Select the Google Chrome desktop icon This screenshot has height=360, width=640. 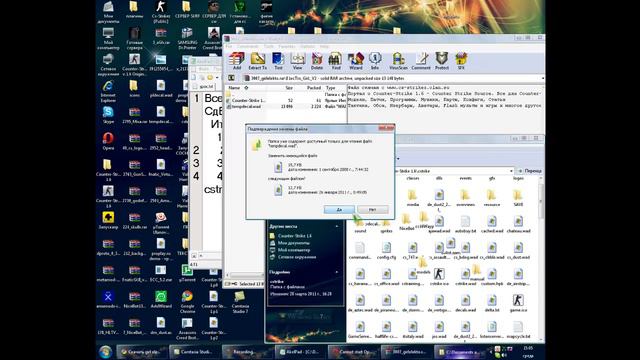[x=187, y=302]
